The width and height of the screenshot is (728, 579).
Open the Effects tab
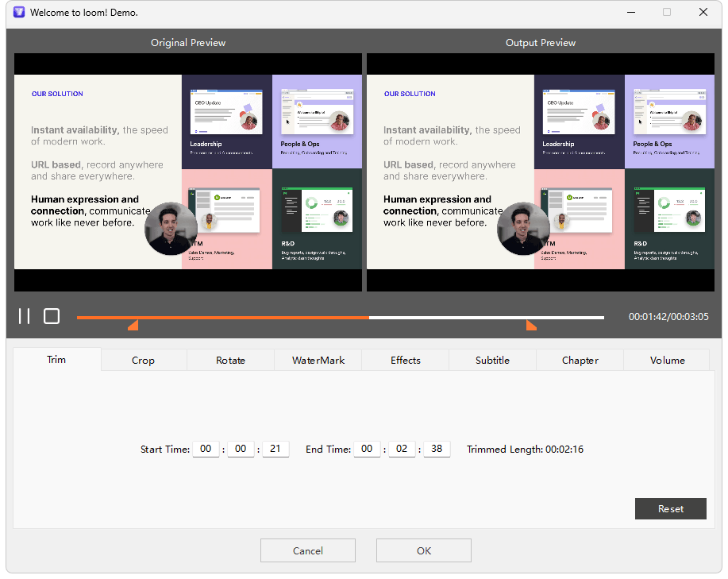[x=406, y=361]
